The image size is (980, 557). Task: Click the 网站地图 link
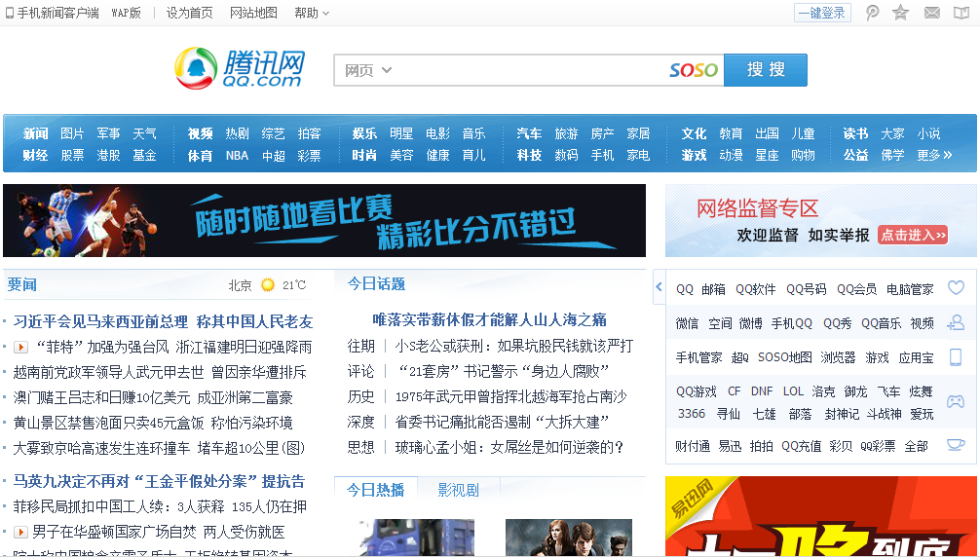(x=253, y=13)
